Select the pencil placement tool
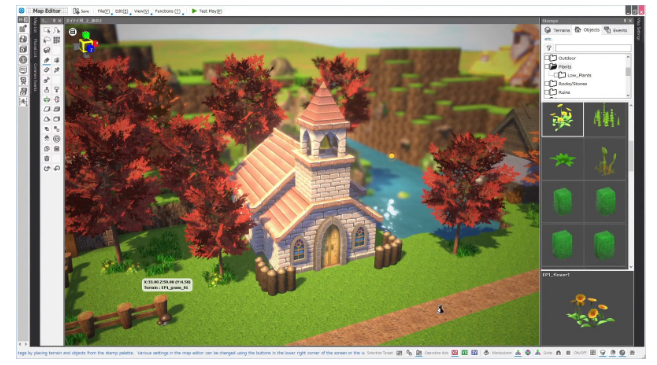Viewport: 657px width, 365px height. pos(47,60)
